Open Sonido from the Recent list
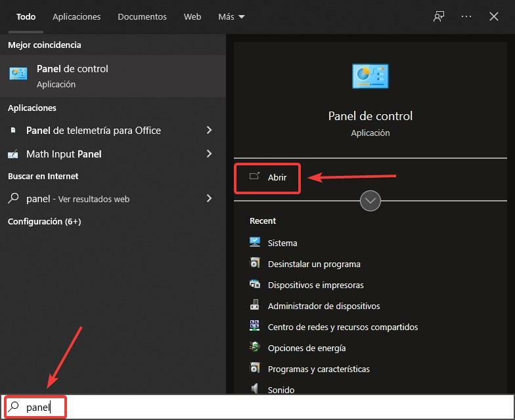 click(x=281, y=390)
